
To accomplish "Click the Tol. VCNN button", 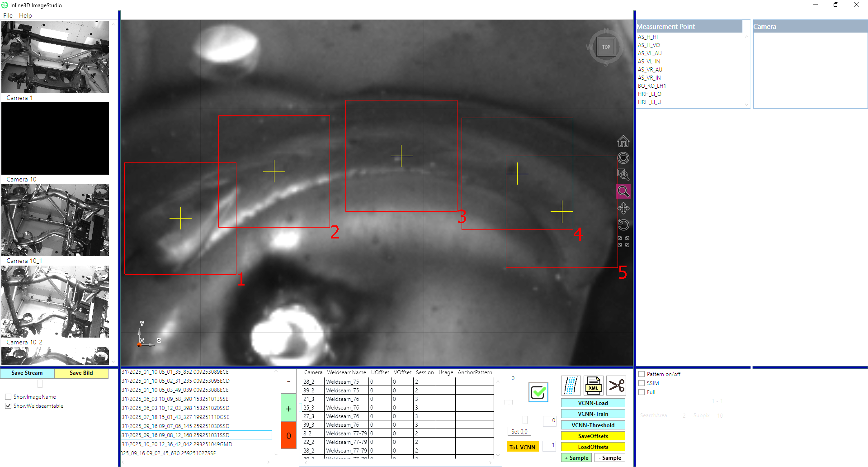I will (523, 447).
